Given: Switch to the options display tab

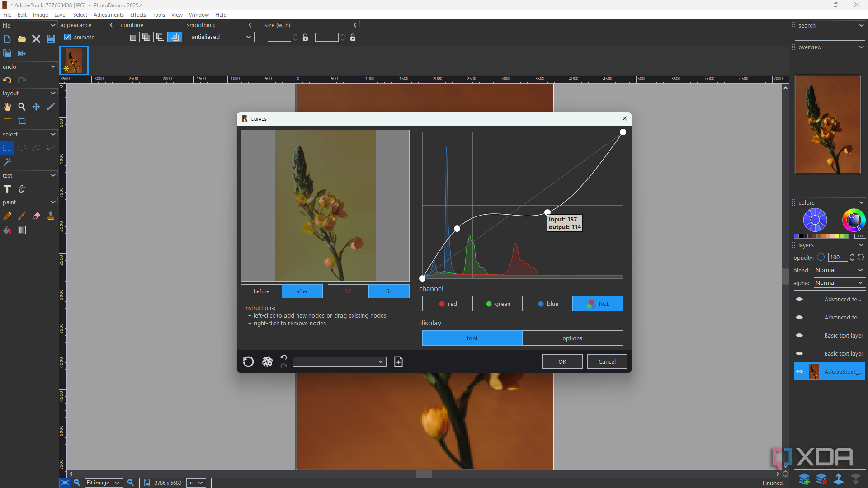Looking at the screenshot, I should (x=572, y=338).
